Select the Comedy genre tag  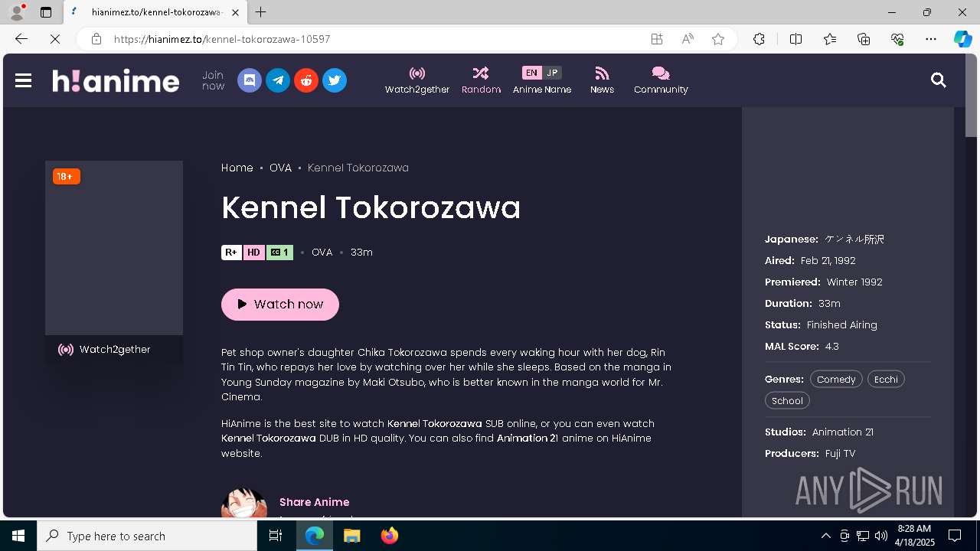[836, 380]
